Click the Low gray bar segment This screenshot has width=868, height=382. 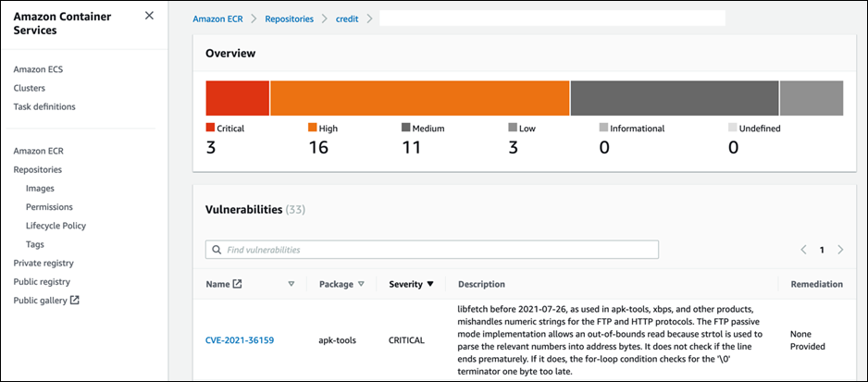tap(812, 98)
